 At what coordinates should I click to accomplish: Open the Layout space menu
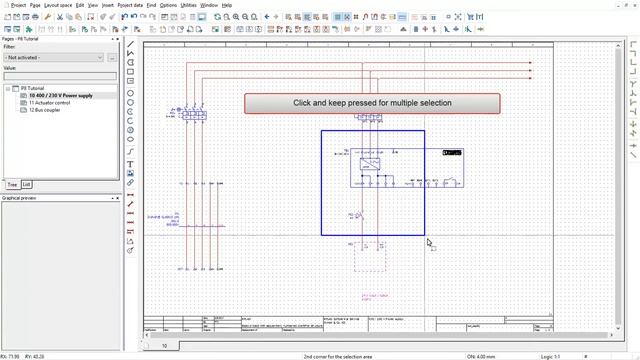pyautogui.click(x=58, y=5)
